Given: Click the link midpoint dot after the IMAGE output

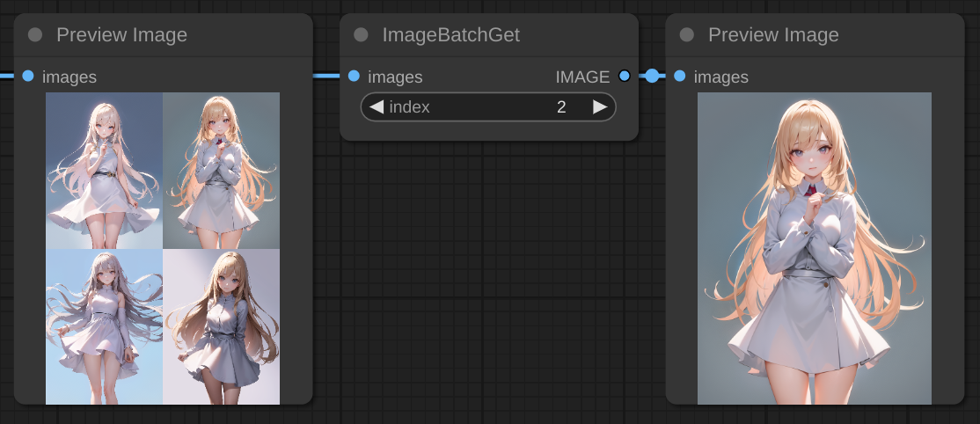Looking at the screenshot, I should tap(652, 77).
